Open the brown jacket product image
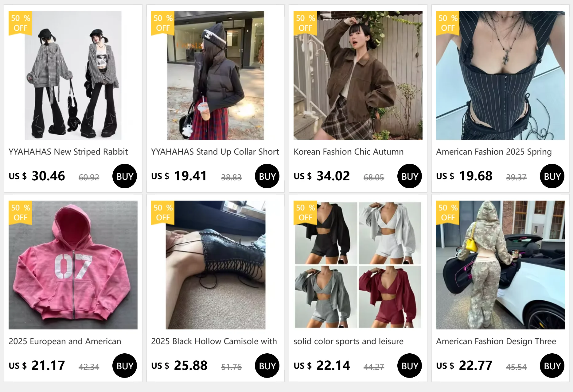Viewport: 573px width, 392px height. click(358, 75)
